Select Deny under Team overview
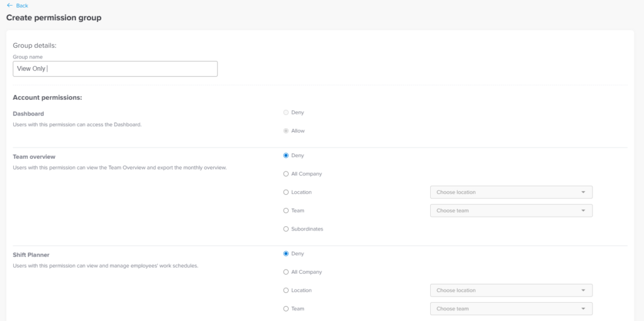This screenshot has width=644, height=321. pyautogui.click(x=286, y=155)
